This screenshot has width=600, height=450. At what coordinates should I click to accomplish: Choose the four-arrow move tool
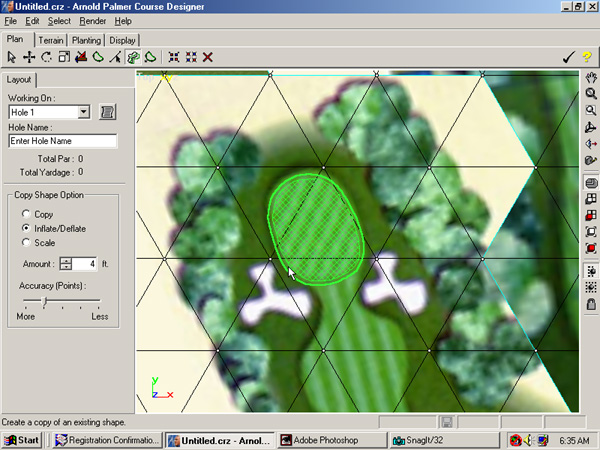pyautogui.click(x=29, y=57)
